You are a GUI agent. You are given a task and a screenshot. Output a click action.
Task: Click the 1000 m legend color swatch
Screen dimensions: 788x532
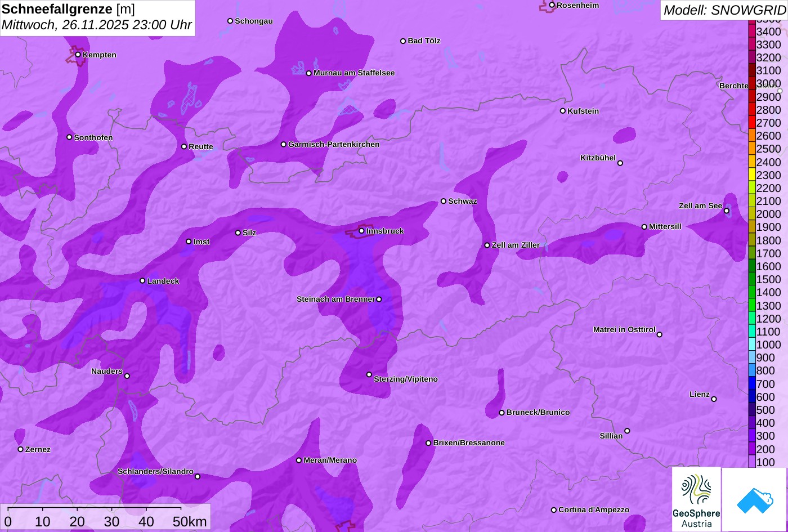[x=751, y=345]
